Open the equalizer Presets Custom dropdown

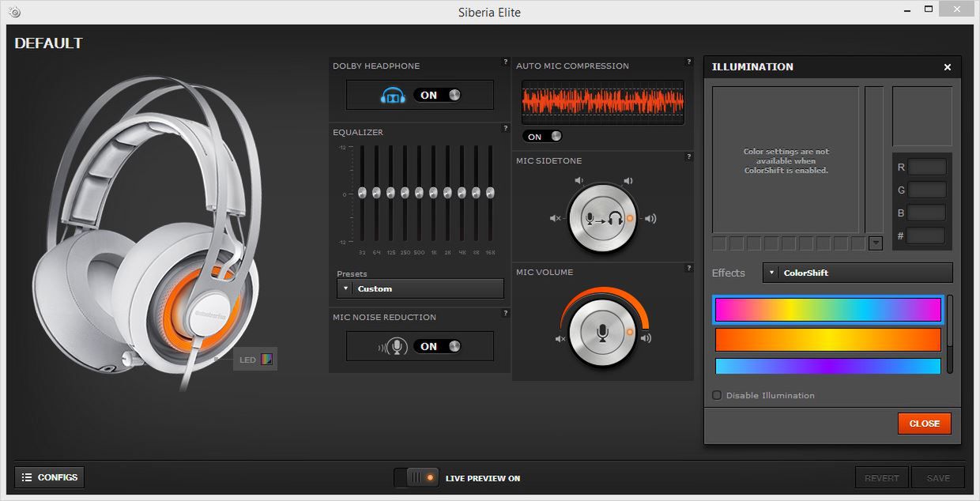pyautogui.click(x=420, y=288)
